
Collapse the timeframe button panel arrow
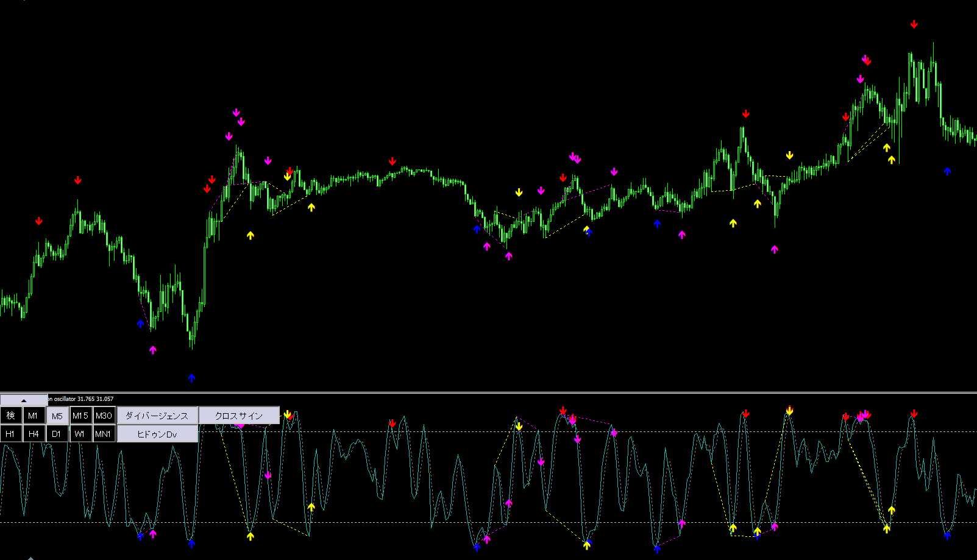coord(24,400)
